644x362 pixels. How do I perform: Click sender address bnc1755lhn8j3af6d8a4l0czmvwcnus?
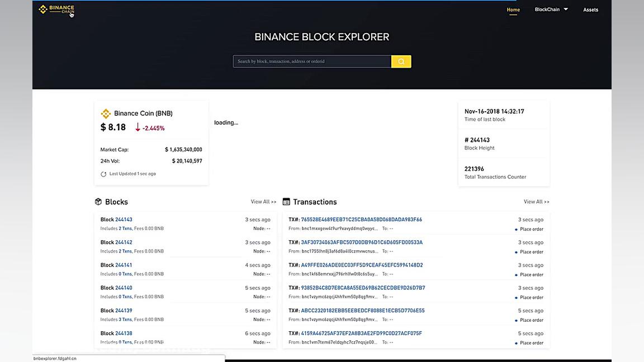tap(340, 251)
